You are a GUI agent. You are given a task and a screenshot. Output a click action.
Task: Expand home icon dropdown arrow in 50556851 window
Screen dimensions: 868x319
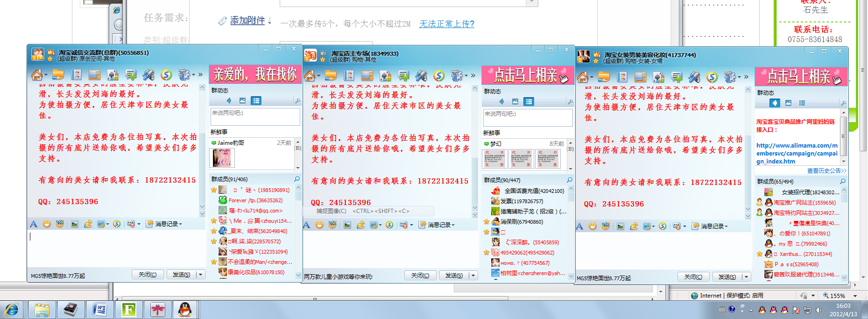(x=46, y=75)
